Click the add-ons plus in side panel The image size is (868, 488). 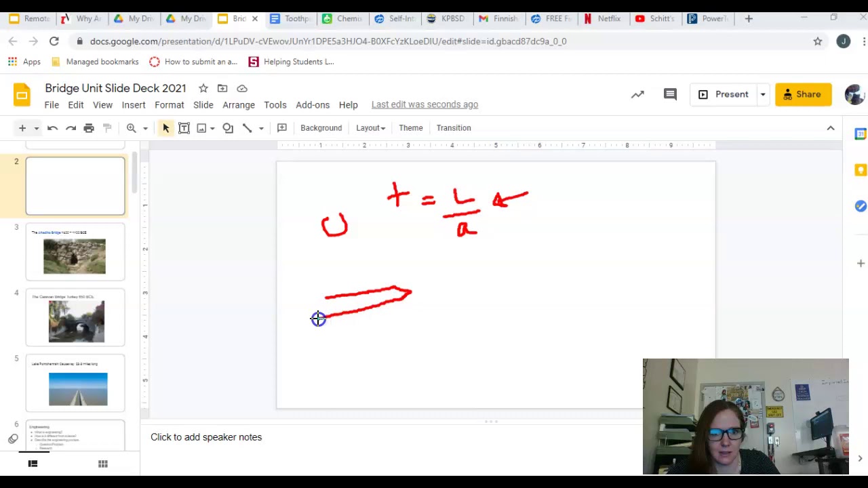[x=861, y=263]
